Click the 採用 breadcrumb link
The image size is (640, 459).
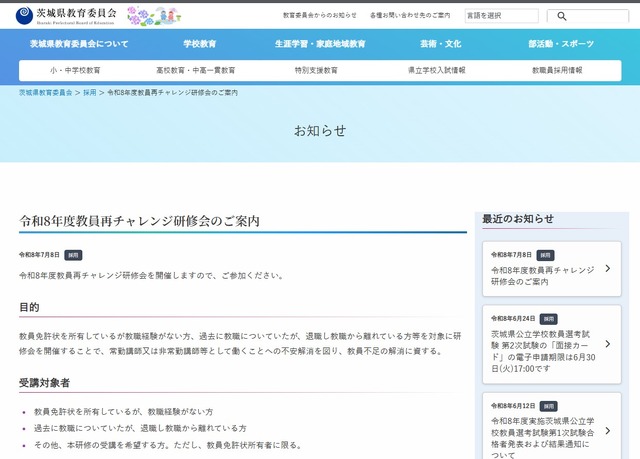90,93
